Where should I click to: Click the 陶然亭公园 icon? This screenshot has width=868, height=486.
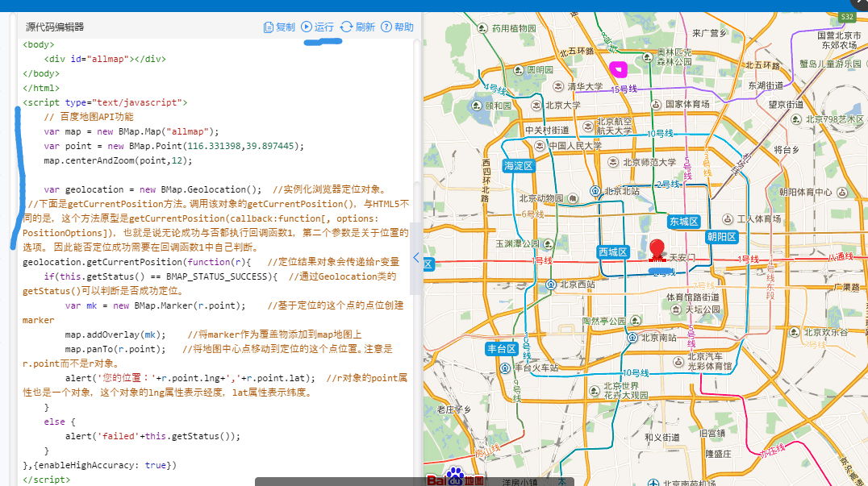tap(635, 321)
